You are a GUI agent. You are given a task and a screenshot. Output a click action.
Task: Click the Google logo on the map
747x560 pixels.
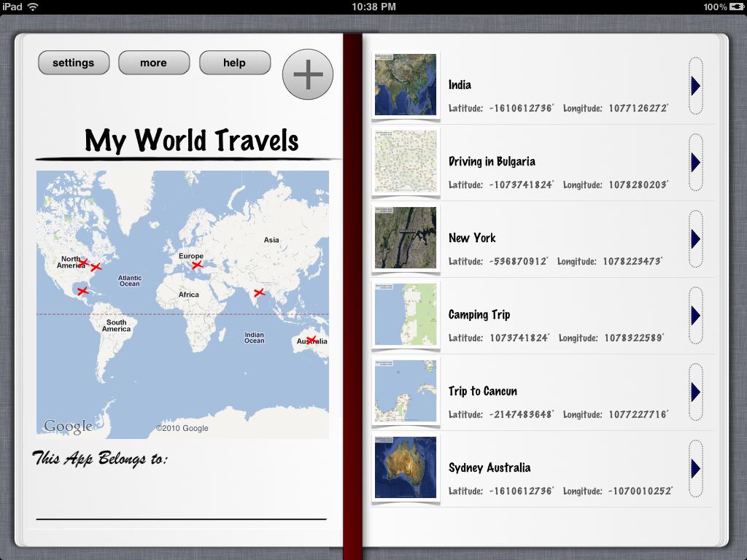[x=68, y=426]
